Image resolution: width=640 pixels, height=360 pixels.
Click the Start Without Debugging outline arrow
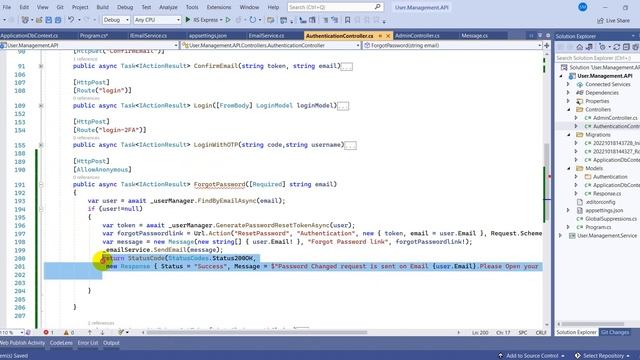pyautogui.click(x=228, y=20)
